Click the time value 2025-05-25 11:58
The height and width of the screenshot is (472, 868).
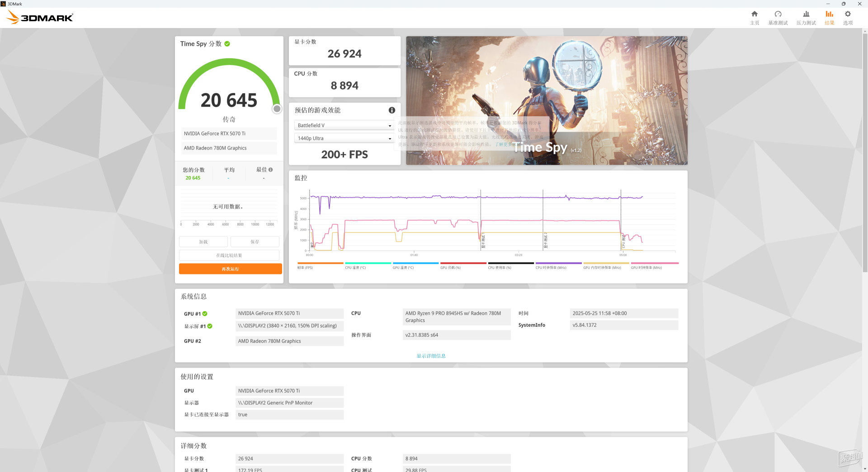624,313
